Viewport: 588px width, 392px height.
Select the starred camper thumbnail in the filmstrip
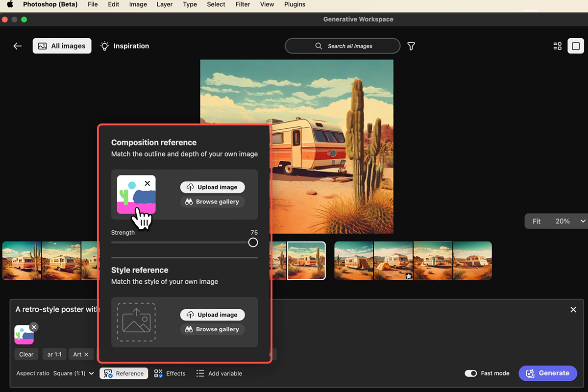(393, 261)
